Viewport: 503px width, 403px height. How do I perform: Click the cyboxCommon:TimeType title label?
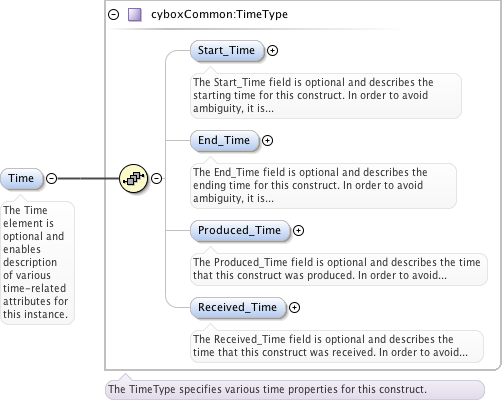[219, 14]
